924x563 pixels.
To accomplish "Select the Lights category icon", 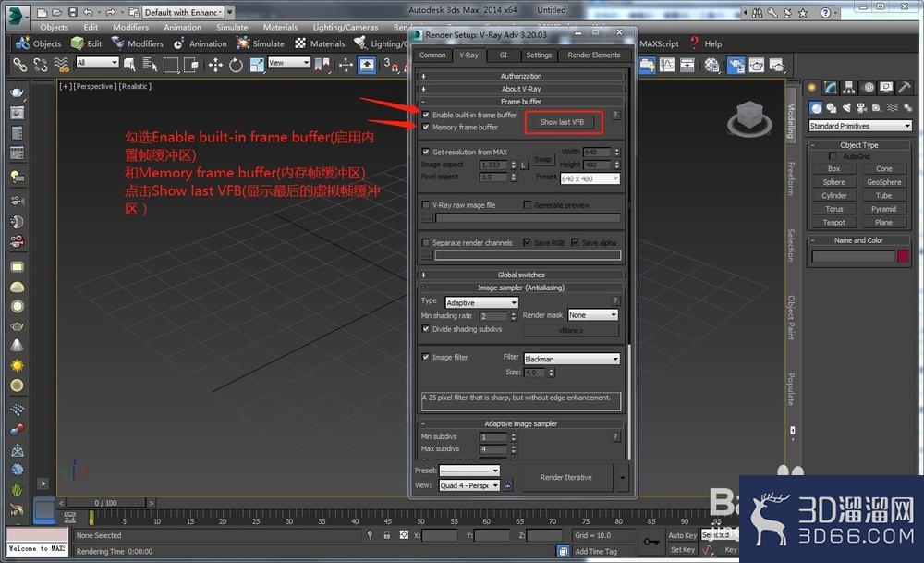I will 846,107.
